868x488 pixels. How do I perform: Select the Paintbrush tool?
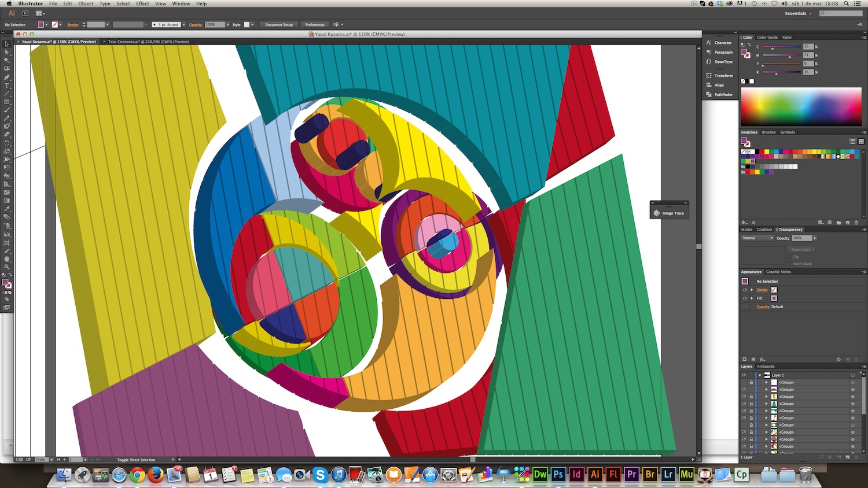(x=7, y=110)
